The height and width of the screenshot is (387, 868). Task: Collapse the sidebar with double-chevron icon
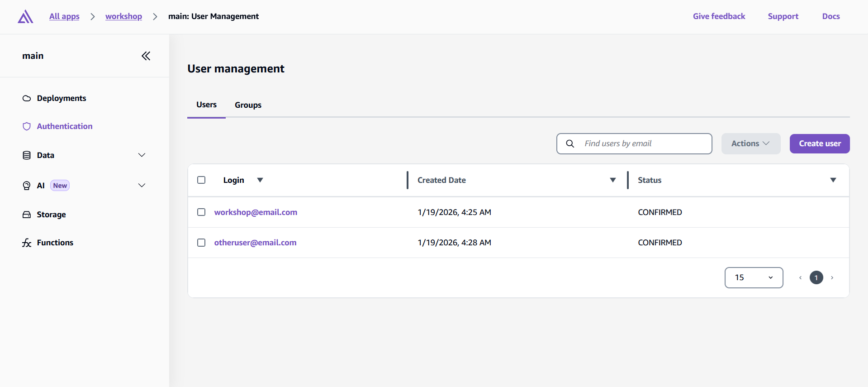(146, 56)
